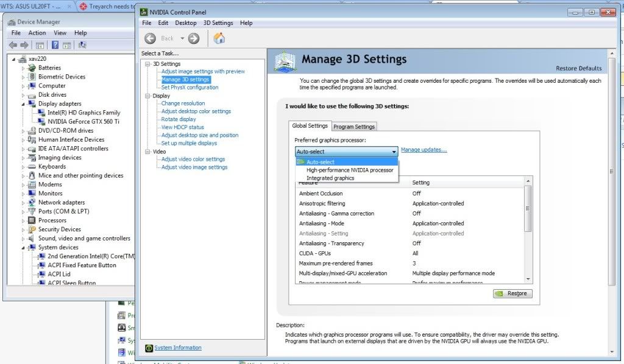Expand the Batteries device category

click(24, 68)
